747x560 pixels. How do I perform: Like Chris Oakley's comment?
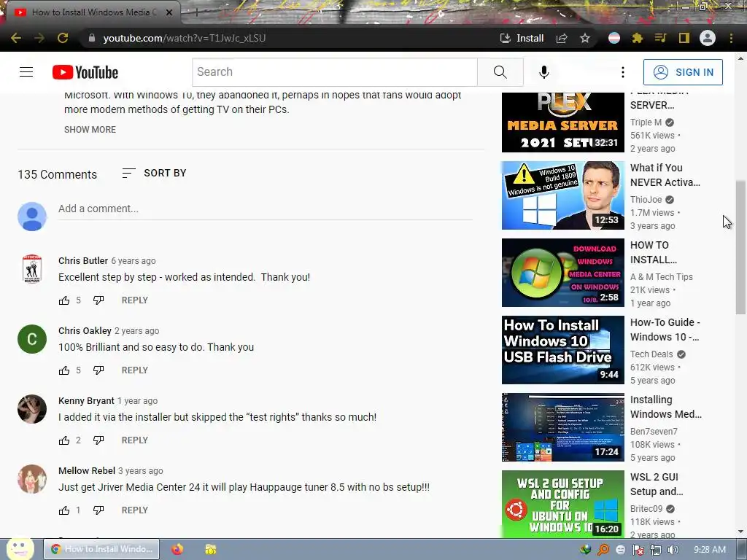(64, 370)
